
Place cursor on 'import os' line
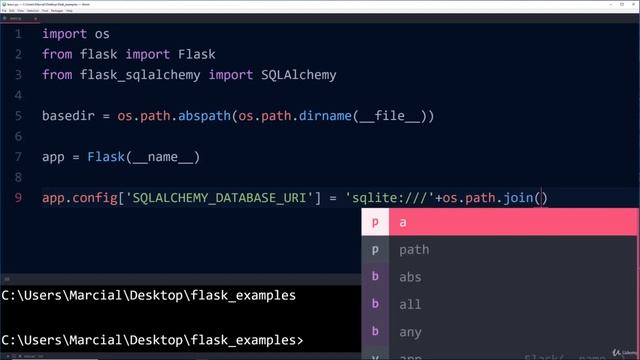click(76, 34)
